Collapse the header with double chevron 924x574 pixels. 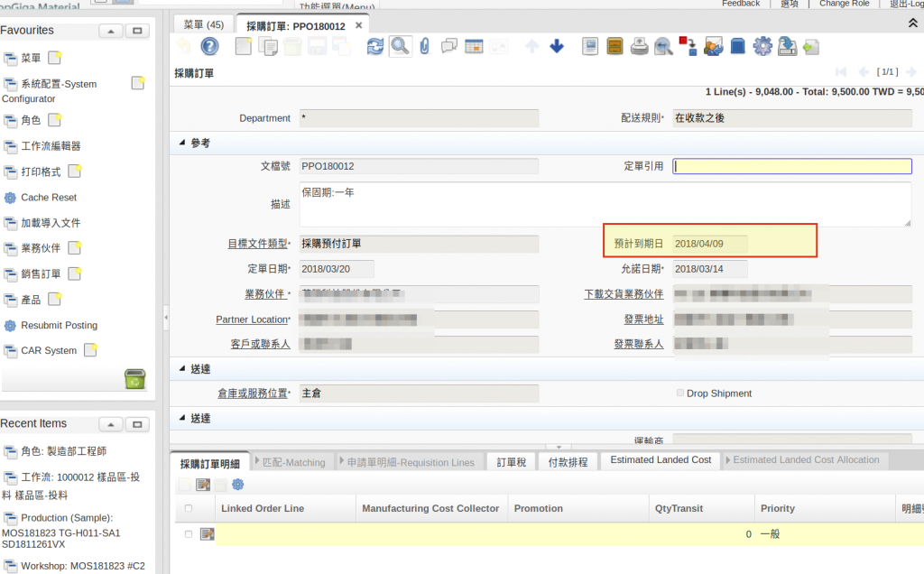click(912, 23)
